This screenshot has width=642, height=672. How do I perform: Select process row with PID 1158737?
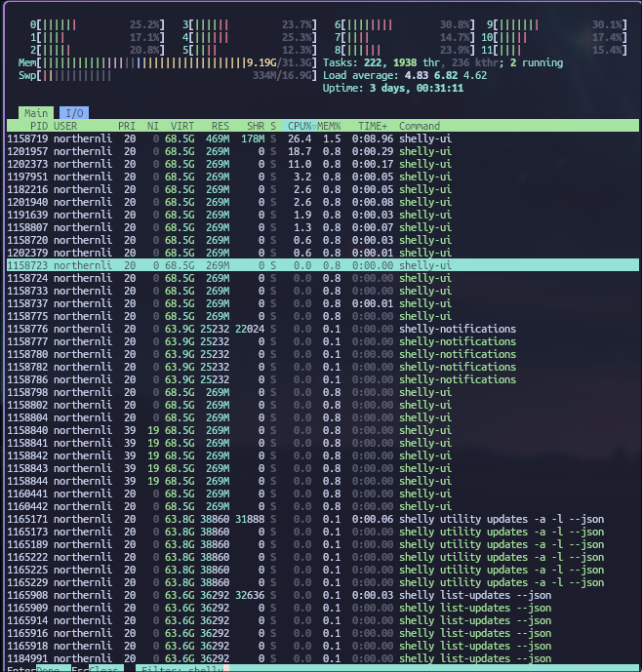point(323,303)
